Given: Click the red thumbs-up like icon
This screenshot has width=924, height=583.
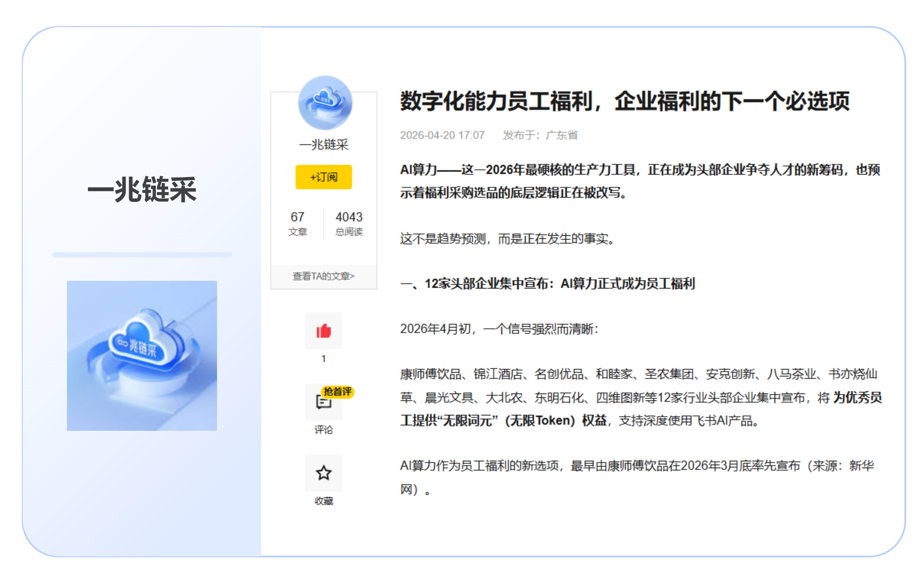Looking at the screenshot, I should click(323, 331).
